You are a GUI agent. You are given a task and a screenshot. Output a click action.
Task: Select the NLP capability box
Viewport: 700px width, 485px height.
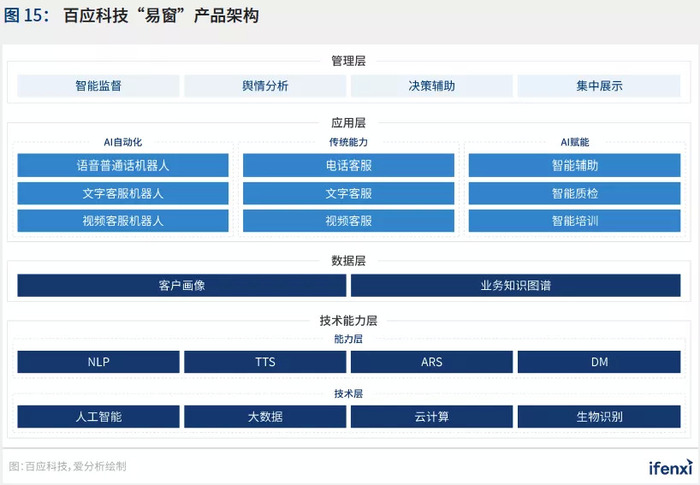(x=98, y=362)
